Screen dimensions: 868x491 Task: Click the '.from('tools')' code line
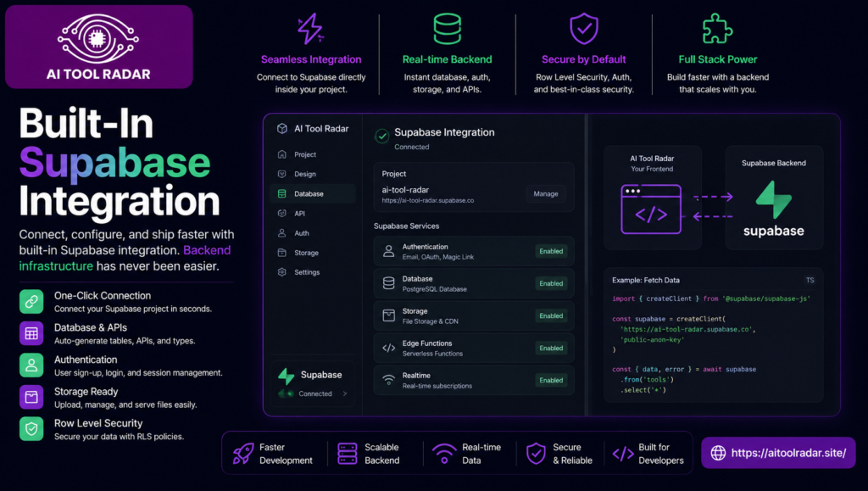tap(647, 380)
